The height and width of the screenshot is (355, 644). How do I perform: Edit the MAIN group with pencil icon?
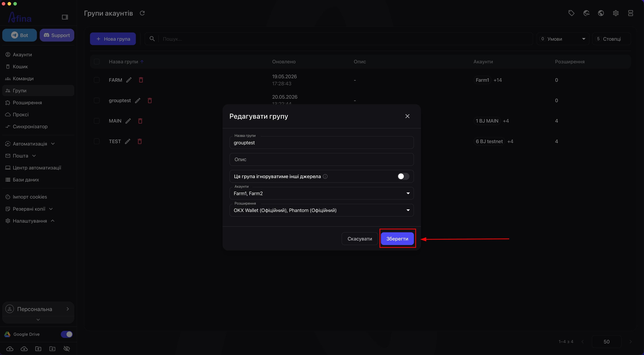pos(128,121)
